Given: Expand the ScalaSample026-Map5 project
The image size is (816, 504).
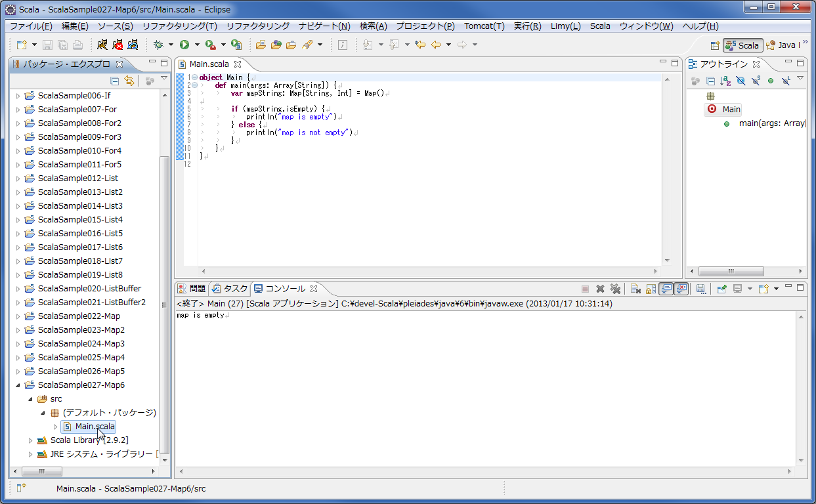Looking at the screenshot, I should 18,371.
